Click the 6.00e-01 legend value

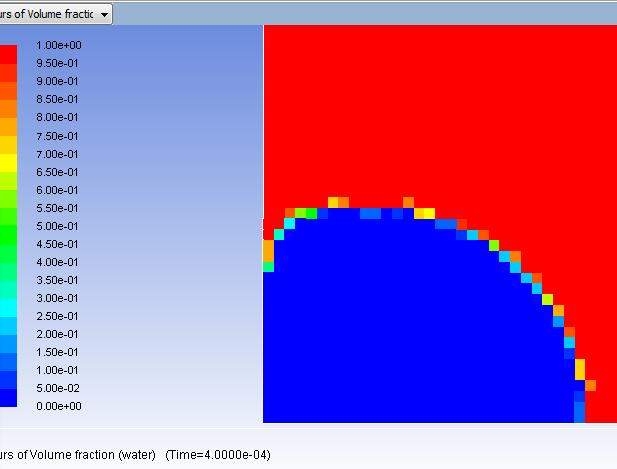[57, 190]
